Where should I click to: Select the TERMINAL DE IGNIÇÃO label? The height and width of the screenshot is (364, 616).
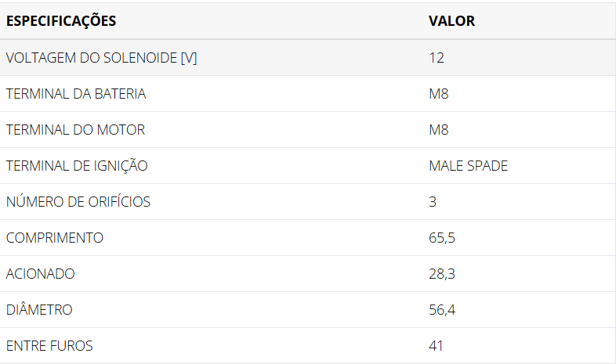(x=77, y=166)
